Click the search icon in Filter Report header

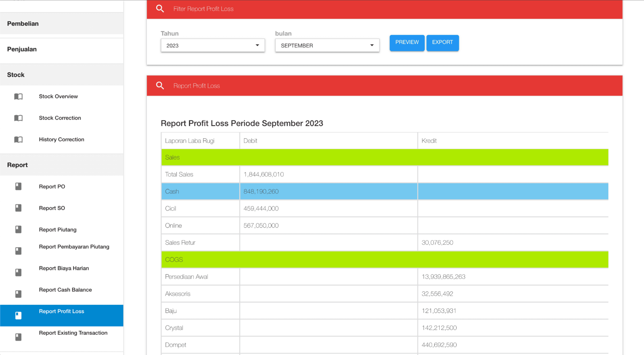pos(160,9)
